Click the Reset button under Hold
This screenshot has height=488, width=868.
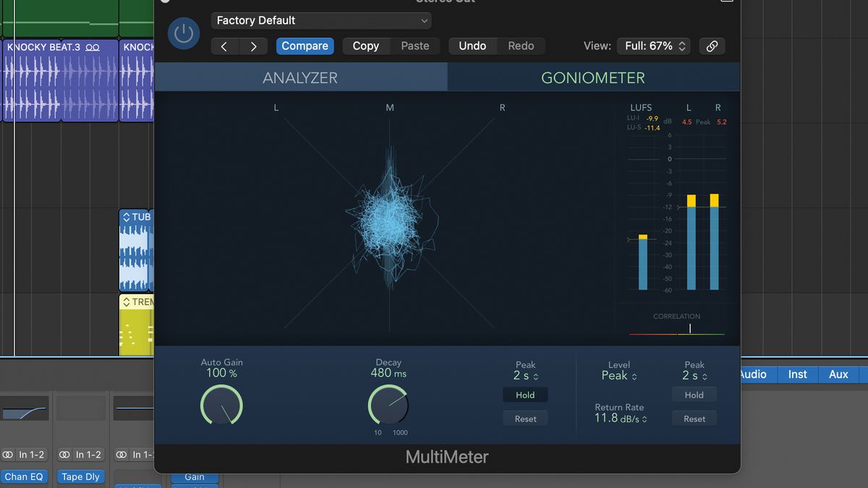pyautogui.click(x=525, y=418)
